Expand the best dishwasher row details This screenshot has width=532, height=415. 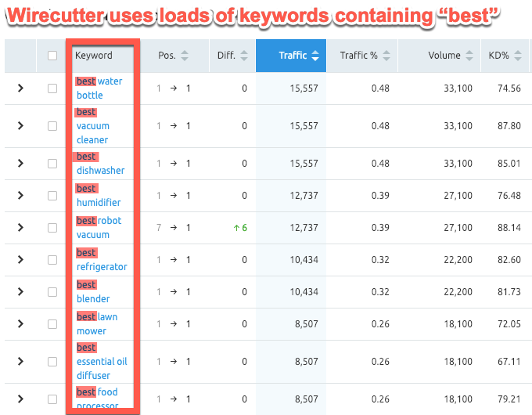(x=20, y=164)
